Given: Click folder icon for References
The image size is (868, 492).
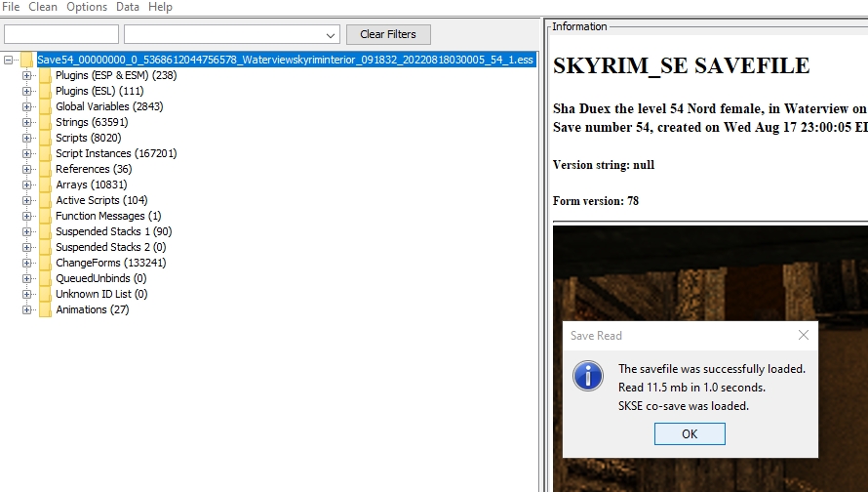Looking at the screenshot, I should [46, 169].
